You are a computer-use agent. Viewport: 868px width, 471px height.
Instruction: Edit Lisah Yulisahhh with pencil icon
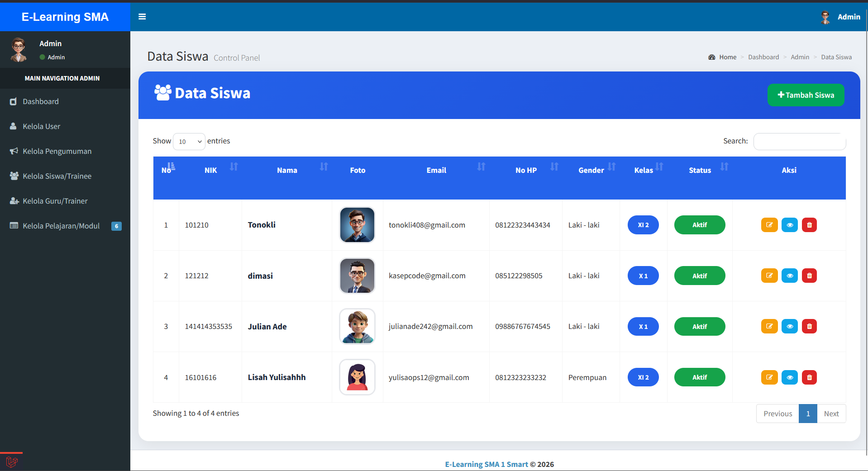(x=769, y=377)
